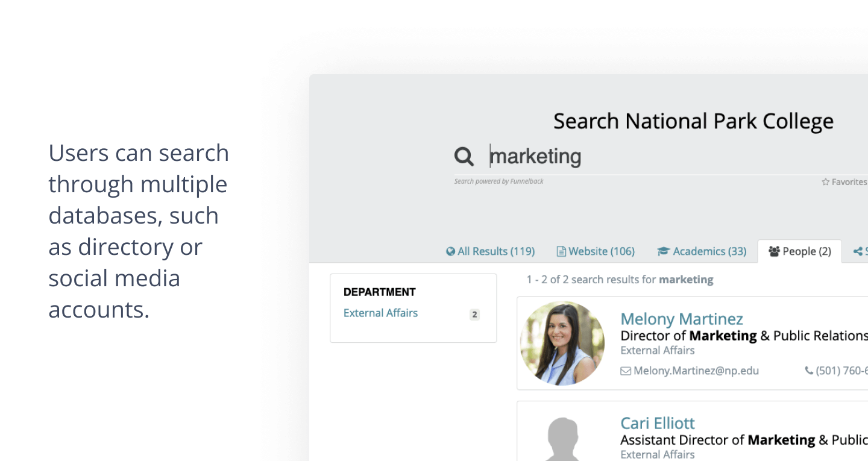Image resolution: width=868 pixels, height=461 pixels.
Task: Click the Melony.Martinez@np.edu email address
Action: coord(696,371)
